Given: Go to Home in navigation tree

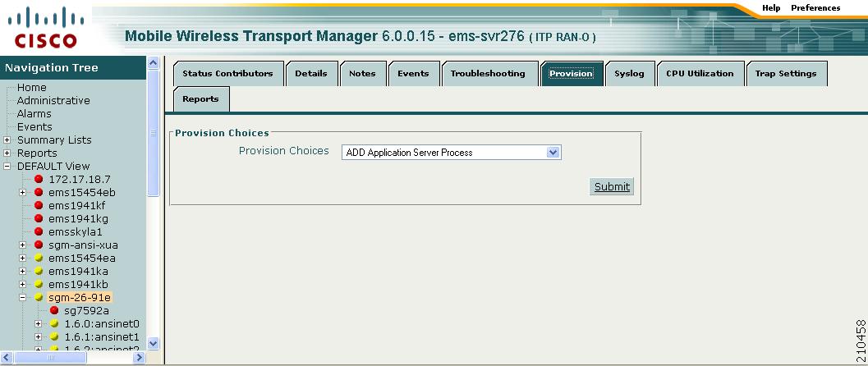Looking at the screenshot, I should (31, 87).
